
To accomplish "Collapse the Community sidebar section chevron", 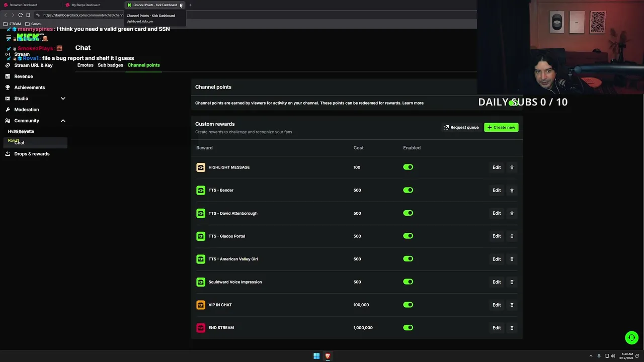I will coord(63,121).
